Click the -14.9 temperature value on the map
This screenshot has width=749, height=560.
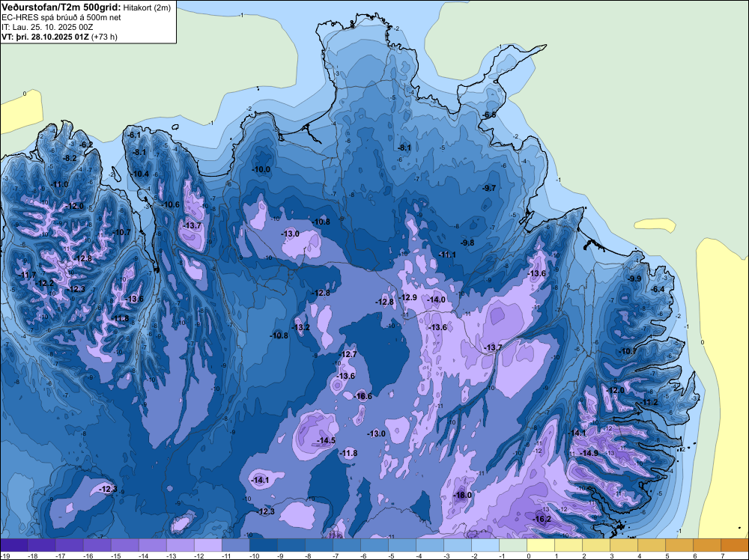589,453
